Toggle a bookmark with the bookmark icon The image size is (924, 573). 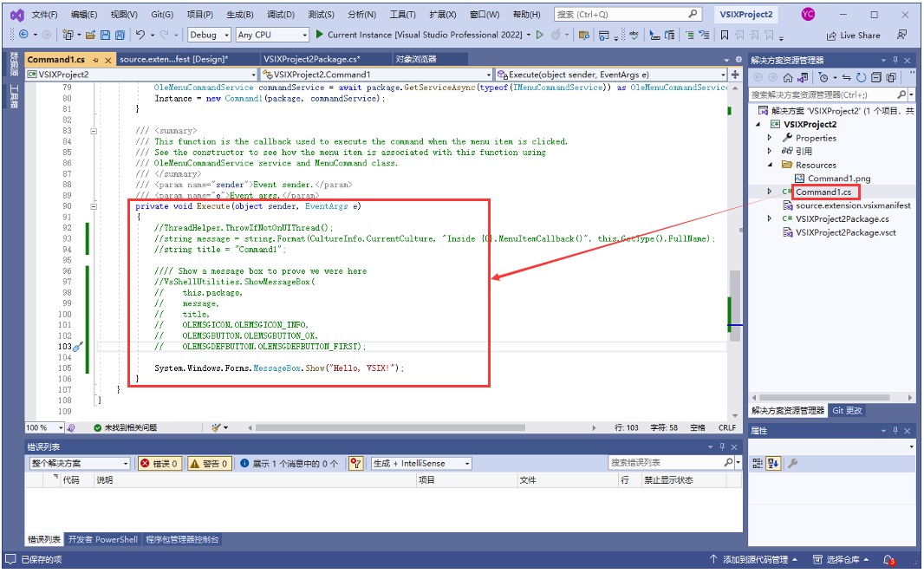725,36
